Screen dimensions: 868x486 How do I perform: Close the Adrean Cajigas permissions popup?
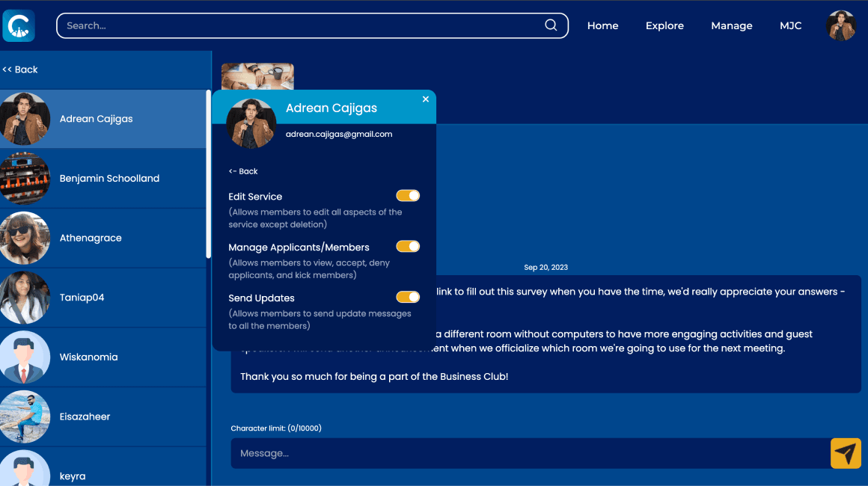click(x=426, y=99)
